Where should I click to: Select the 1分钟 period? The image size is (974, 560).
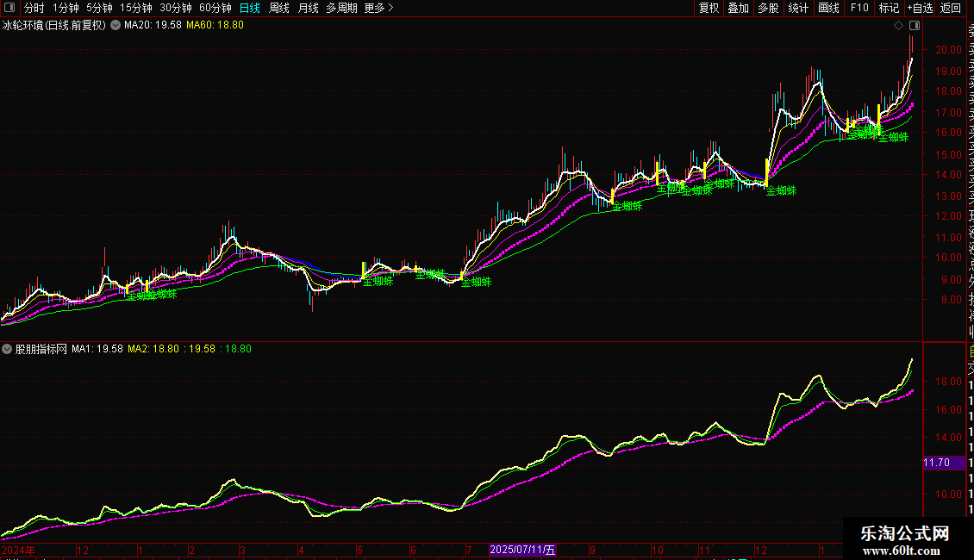tap(66, 8)
